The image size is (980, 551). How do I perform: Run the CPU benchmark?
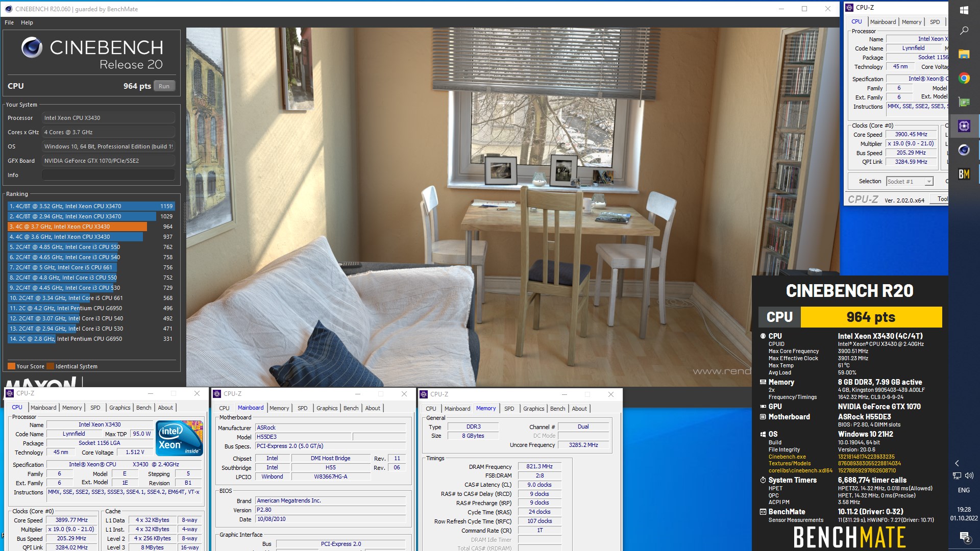click(164, 86)
